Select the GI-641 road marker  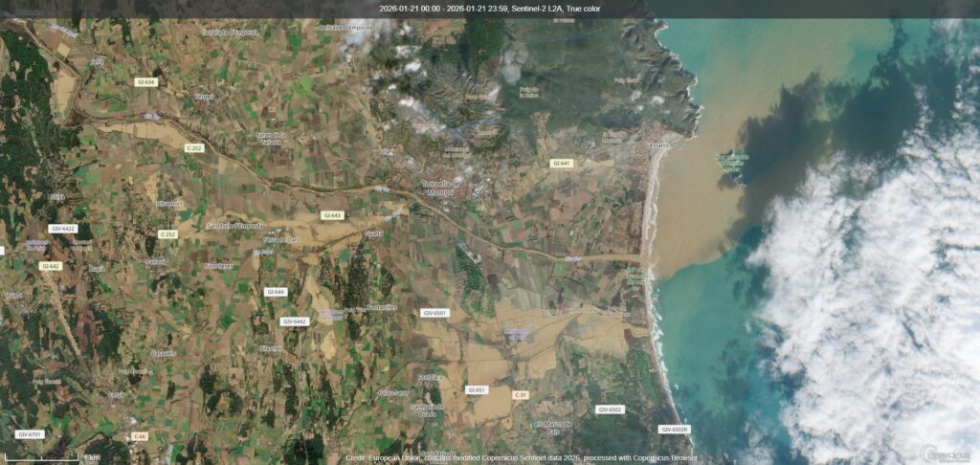coord(562,164)
